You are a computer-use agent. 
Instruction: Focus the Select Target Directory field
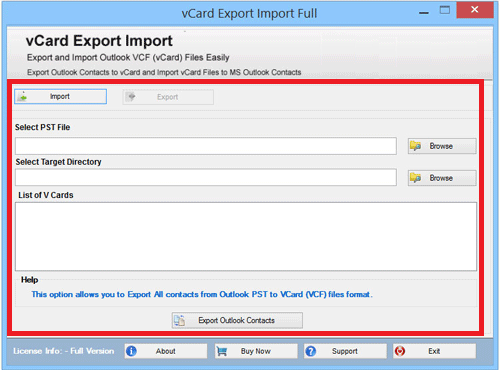[x=206, y=177]
